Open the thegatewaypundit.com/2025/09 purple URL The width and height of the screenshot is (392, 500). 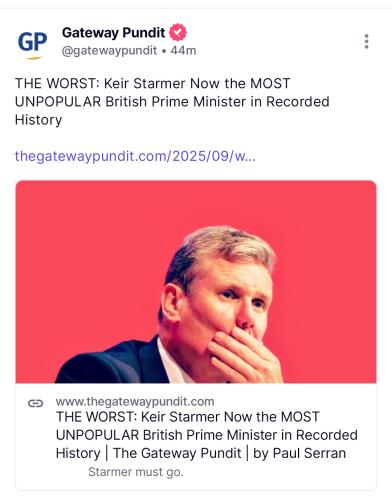click(x=135, y=156)
